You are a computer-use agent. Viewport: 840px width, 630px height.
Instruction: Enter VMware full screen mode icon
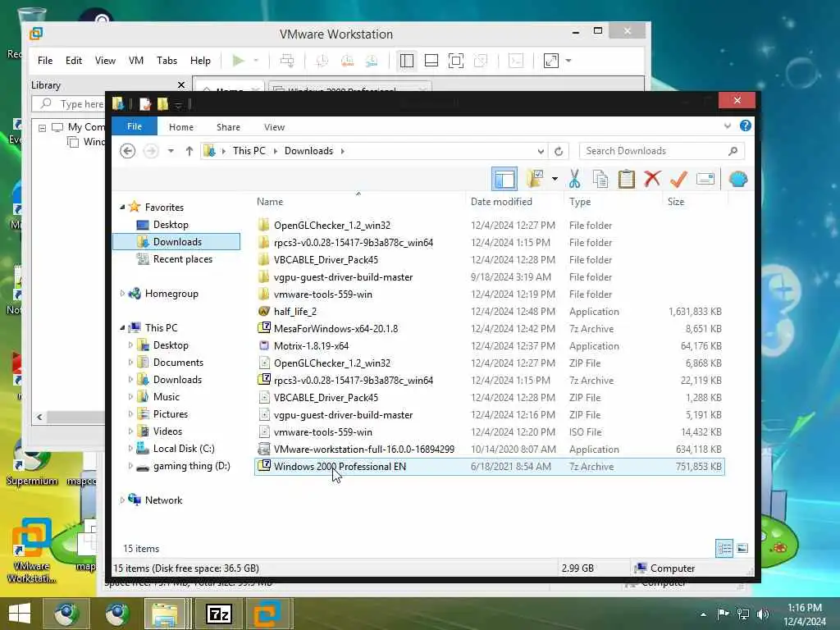click(x=456, y=61)
